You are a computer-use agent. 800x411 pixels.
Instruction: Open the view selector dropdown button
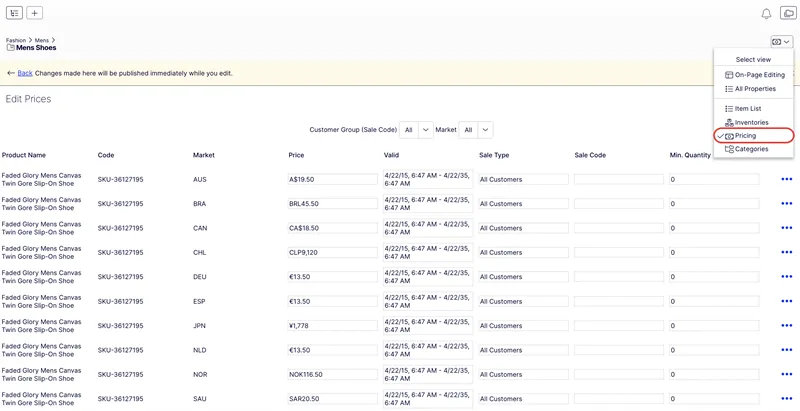781,42
